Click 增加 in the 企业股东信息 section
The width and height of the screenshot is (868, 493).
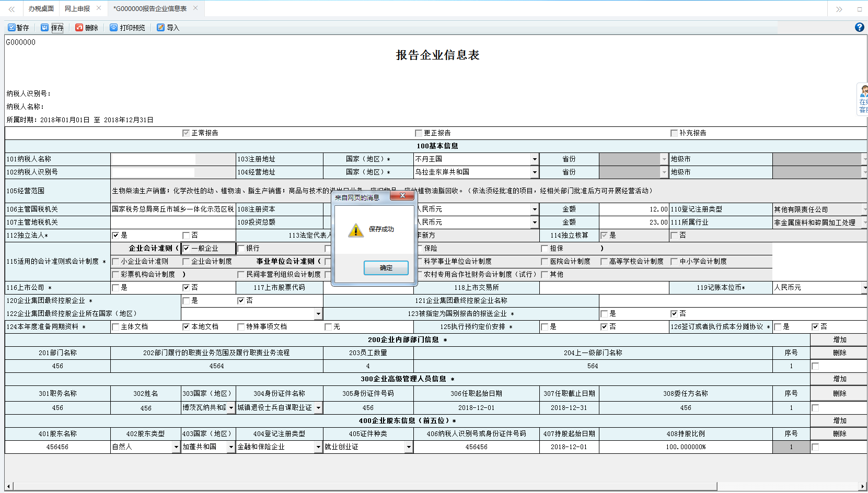click(x=839, y=420)
